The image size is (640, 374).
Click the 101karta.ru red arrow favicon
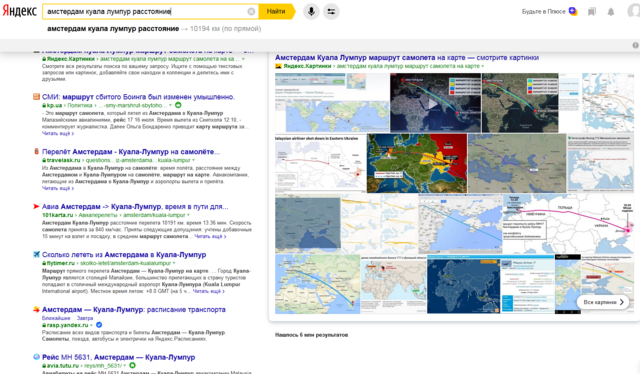36,206
